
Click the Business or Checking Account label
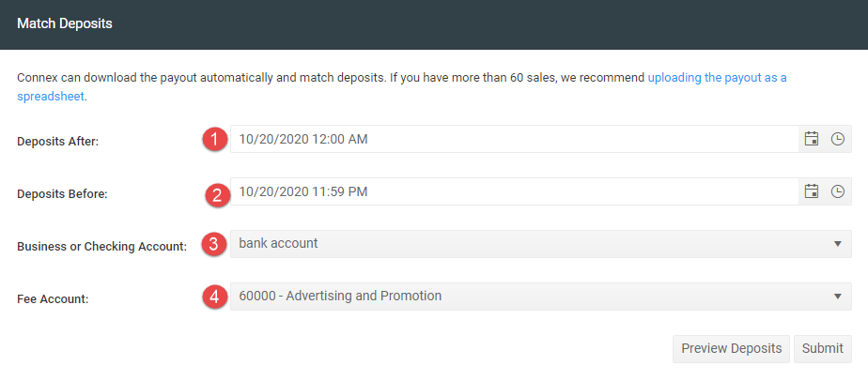pyautogui.click(x=101, y=247)
